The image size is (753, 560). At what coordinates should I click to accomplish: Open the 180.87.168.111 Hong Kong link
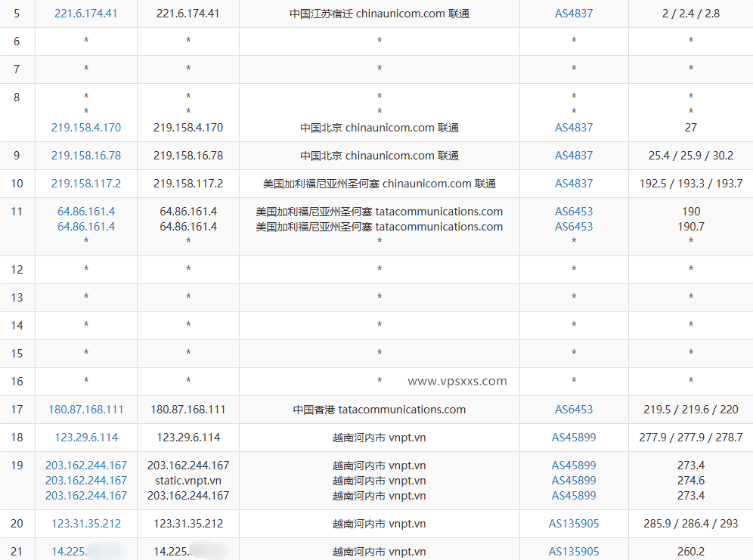point(85,410)
